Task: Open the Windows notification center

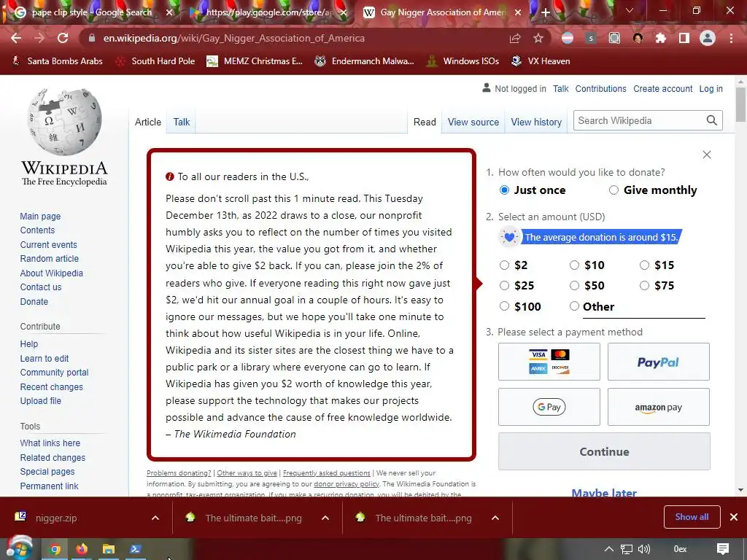Action: [x=723, y=549]
